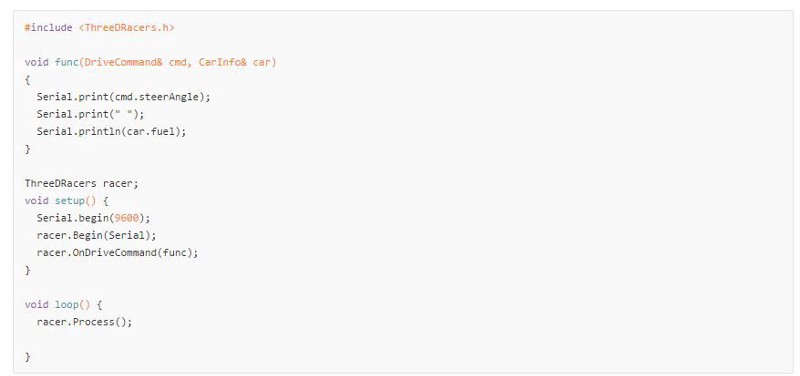This screenshot has height=376, width=800.
Task: Click the Serial.print(" ") line
Action: pos(90,114)
